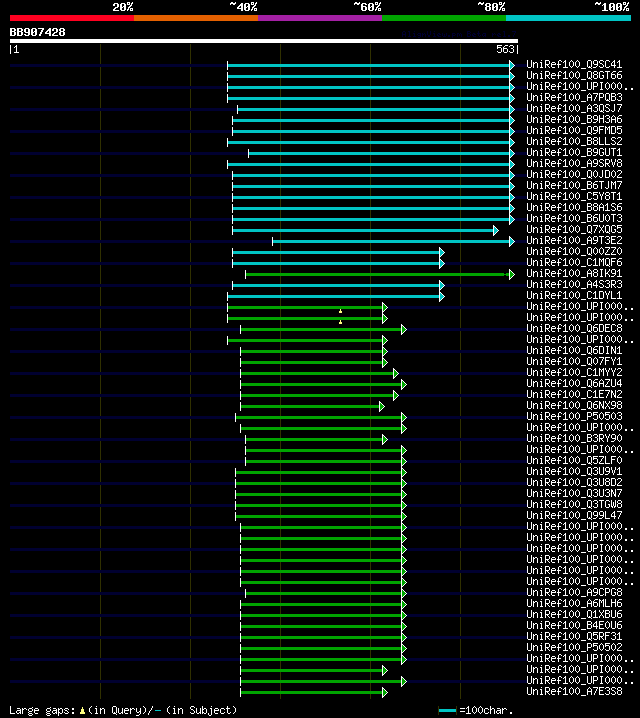The height and width of the screenshot is (718, 640).
Task: Select the UniRef100_B3RY90 label
Action: point(574,438)
